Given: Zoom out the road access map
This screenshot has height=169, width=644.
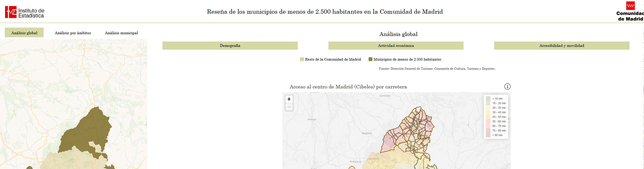Looking at the screenshot, I should point(289,107).
